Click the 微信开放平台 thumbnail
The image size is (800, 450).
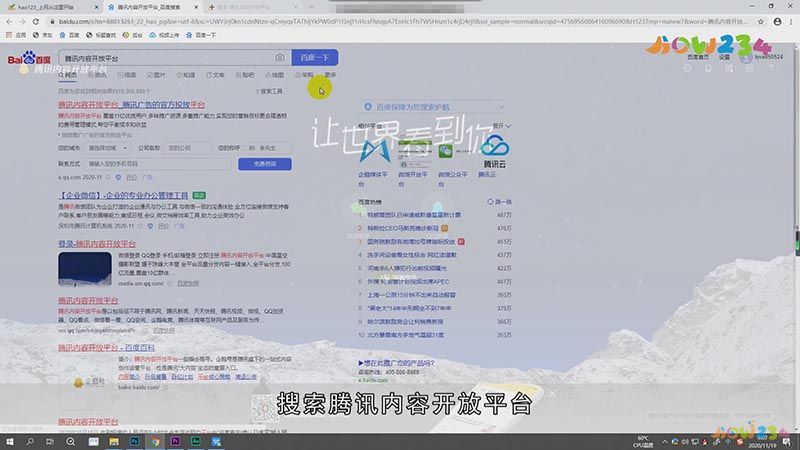click(x=414, y=153)
